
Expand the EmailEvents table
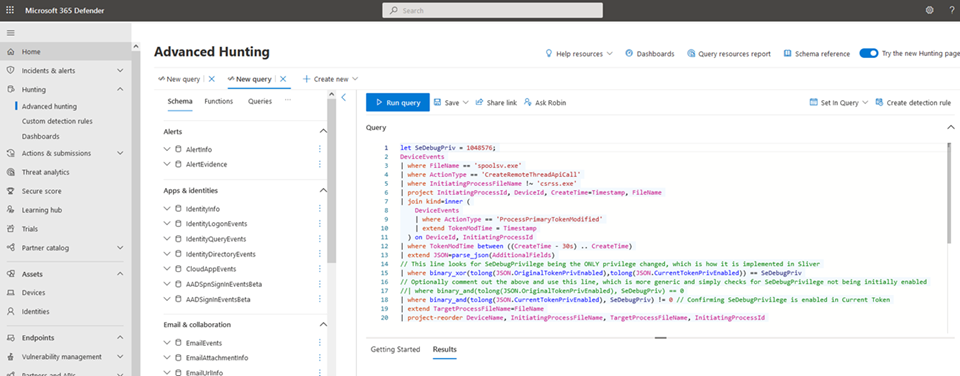pos(167,343)
